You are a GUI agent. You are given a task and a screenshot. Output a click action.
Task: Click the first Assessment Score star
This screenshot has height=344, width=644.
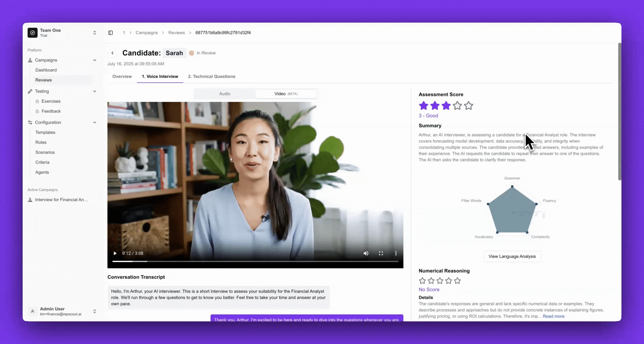[424, 106]
